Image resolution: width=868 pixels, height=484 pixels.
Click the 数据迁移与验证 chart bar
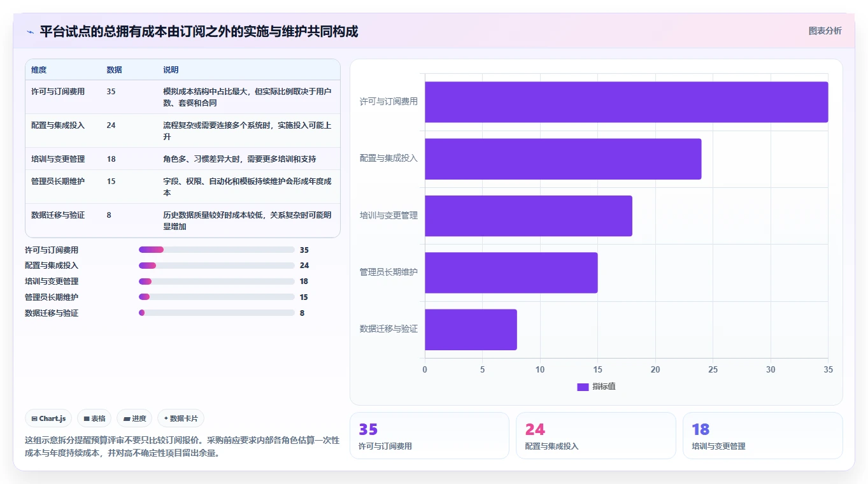[x=471, y=329]
